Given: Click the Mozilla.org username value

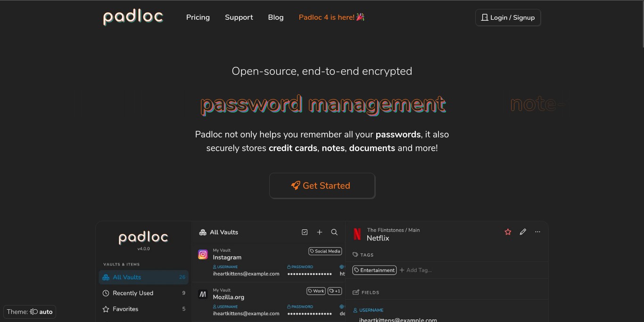Looking at the screenshot, I should click(x=246, y=314).
